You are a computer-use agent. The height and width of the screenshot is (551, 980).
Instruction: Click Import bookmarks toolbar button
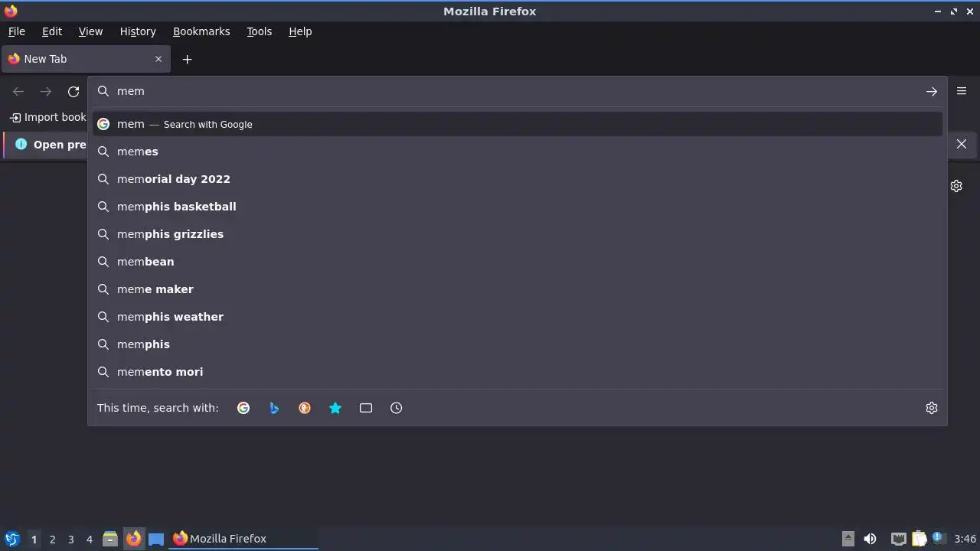(47, 117)
